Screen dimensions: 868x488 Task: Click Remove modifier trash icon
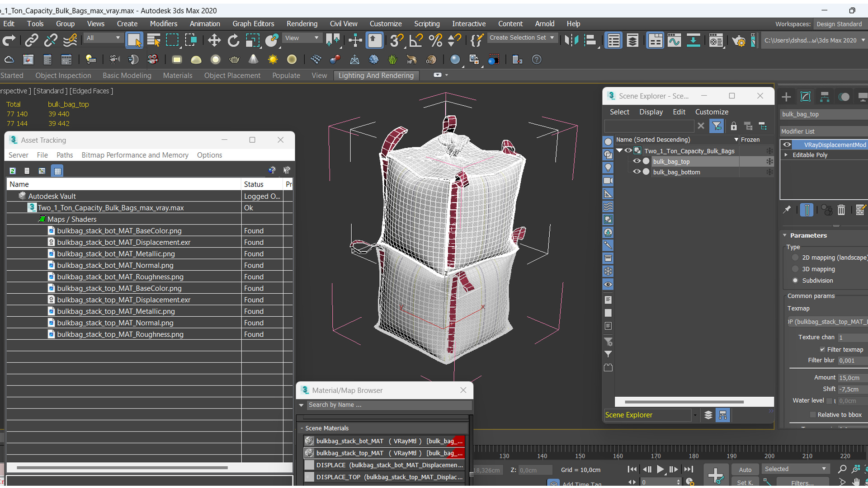[841, 210]
